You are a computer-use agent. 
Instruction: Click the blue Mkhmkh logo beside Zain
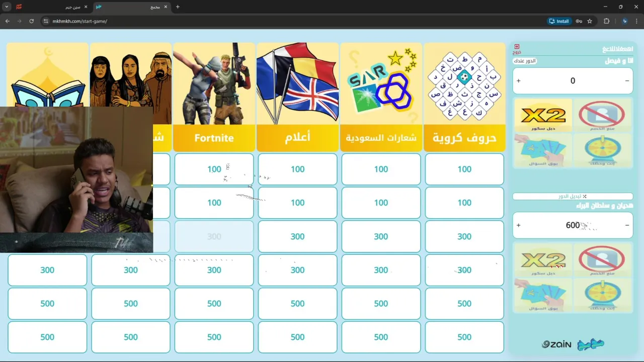[x=591, y=344]
